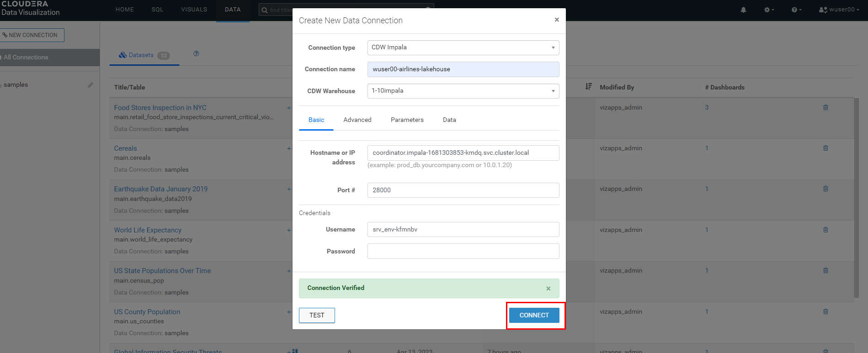Click the Port # input field
This screenshot has width=868, height=353.
click(463, 190)
